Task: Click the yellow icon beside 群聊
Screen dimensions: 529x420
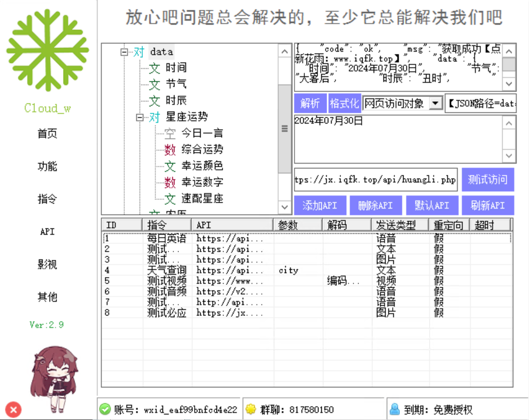Action: click(250, 409)
